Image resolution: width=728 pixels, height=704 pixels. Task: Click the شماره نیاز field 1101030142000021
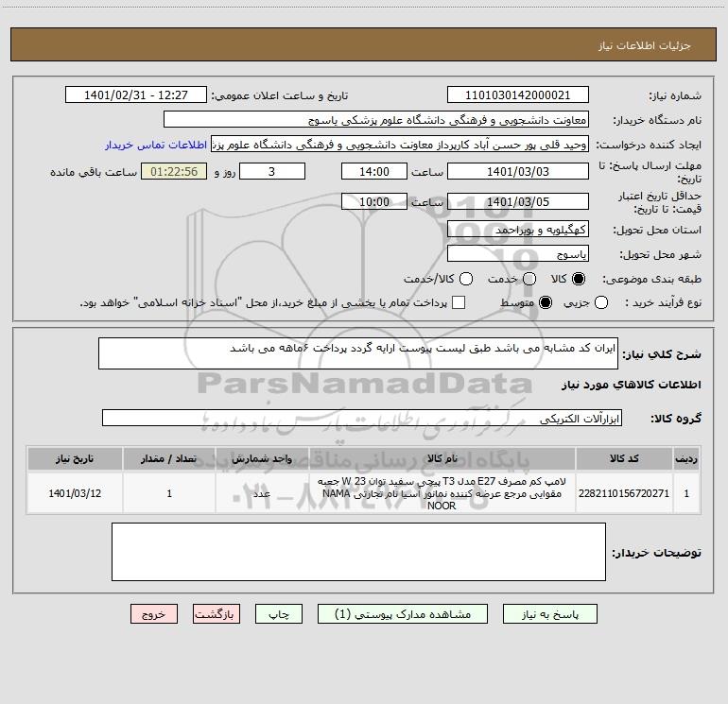(x=518, y=95)
